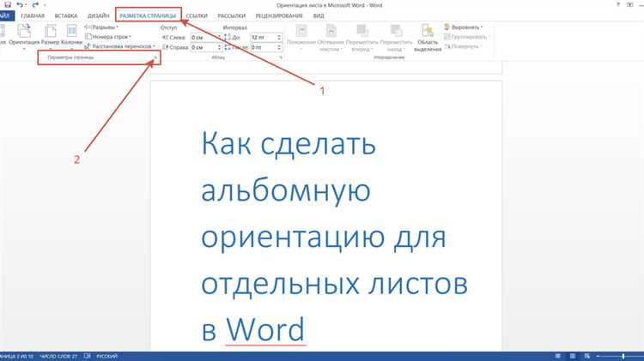Open the Область выделения selection pane
The height and width of the screenshot is (361, 644).
(x=428, y=37)
